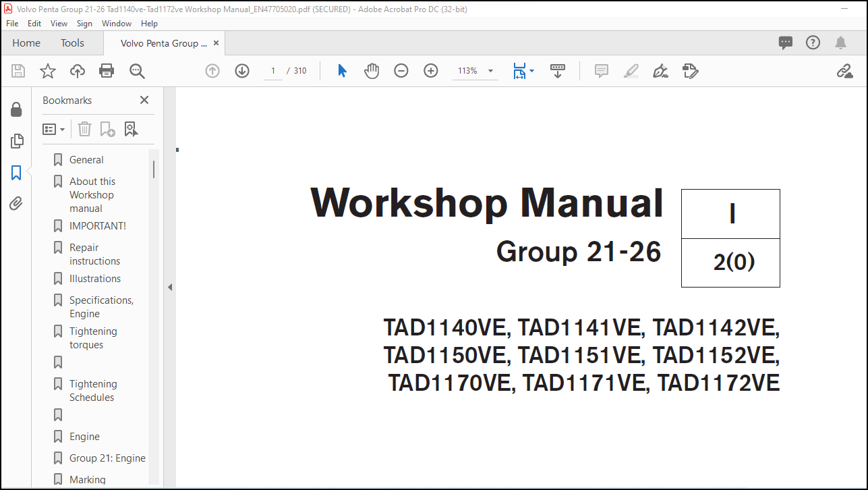Viewport: 868px width, 490px height.
Task: Zoom out with the minus button
Action: (401, 71)
